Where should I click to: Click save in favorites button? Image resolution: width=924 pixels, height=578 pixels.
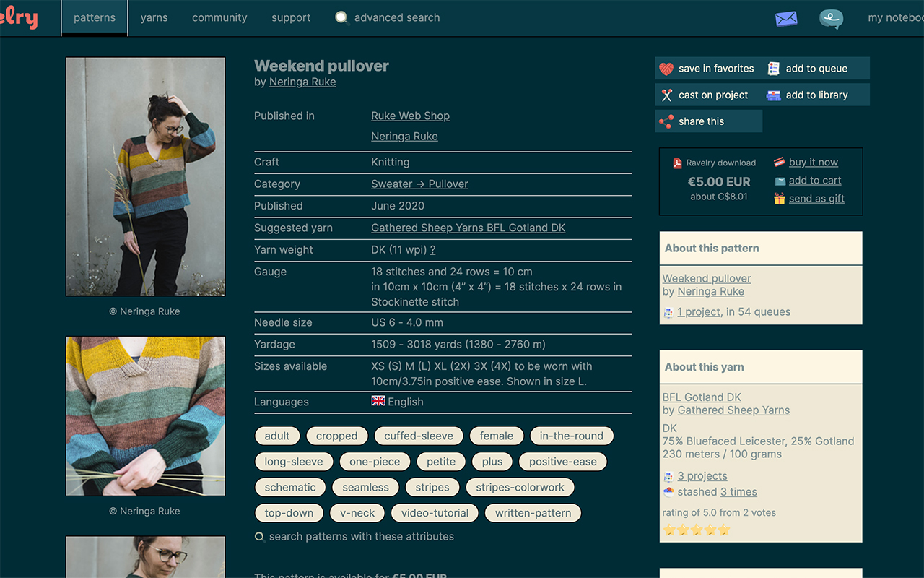pos(707,69)
